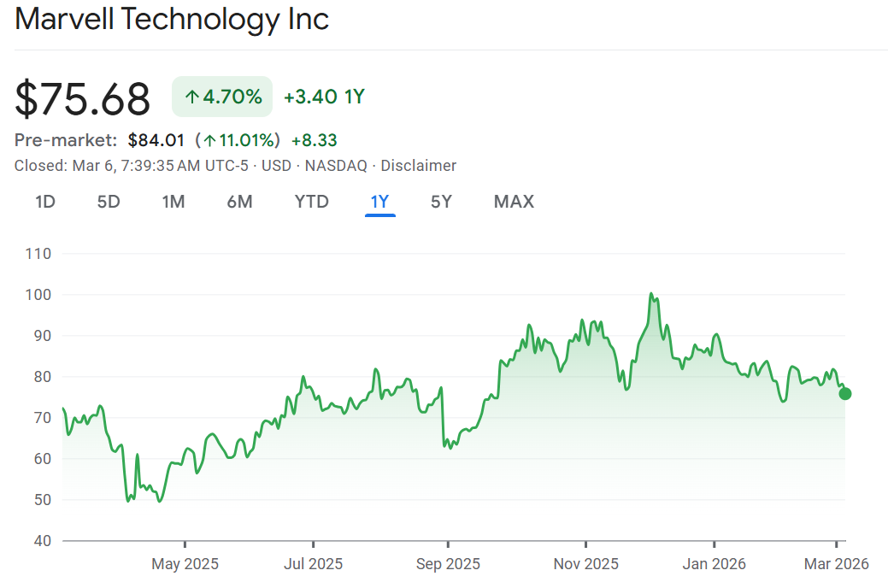Click the Marvell Technology Inc title
Screen dimensions: 888x588
pos(172,19)
